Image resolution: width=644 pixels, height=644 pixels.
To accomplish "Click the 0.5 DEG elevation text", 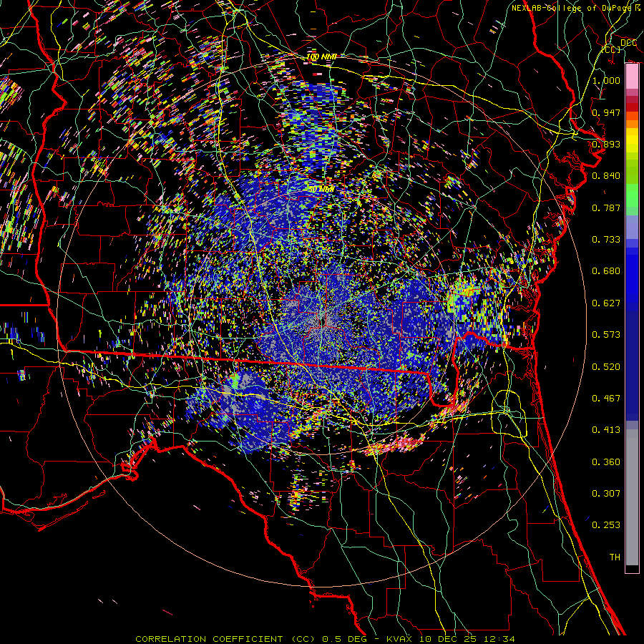I will 344,639.
